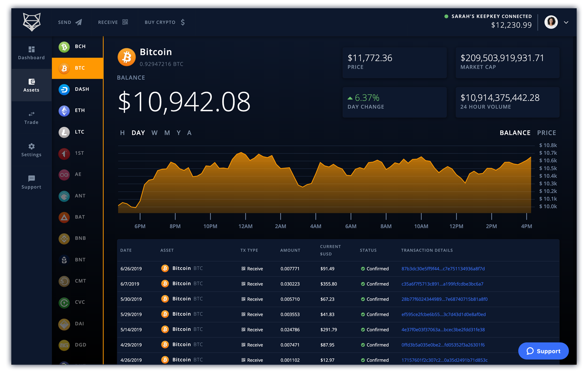The image size is (588, 373).
Task: Click the STATUS column header
Action: [x=368, y=251]
